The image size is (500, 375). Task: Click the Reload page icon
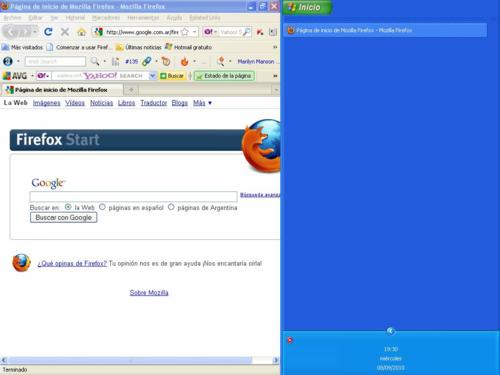(x=48, y=32)
